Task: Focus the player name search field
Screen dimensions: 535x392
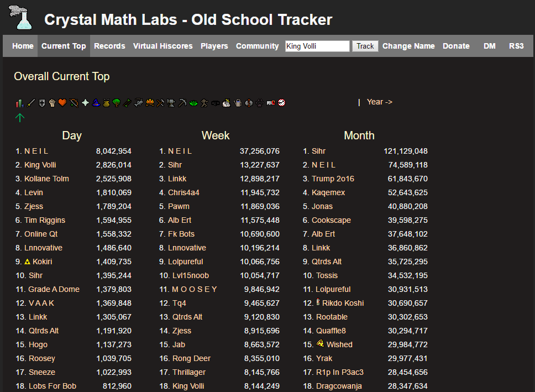Action: click(317, 46)
